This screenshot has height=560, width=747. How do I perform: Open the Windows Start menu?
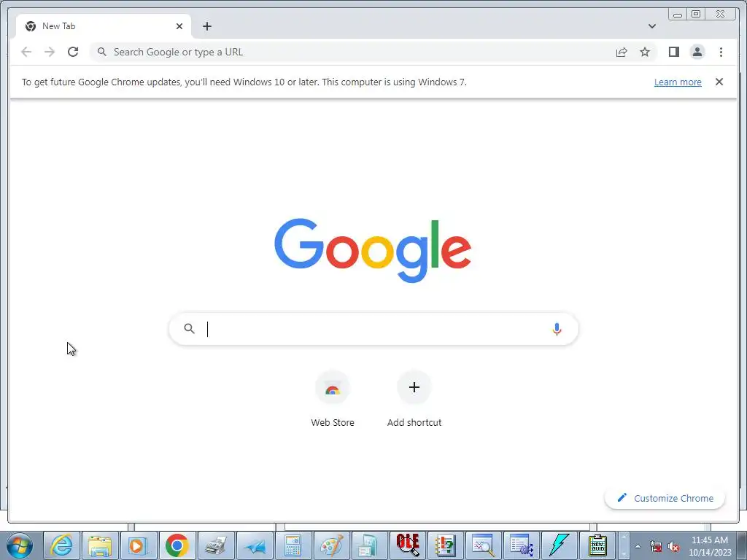[20, 545]
